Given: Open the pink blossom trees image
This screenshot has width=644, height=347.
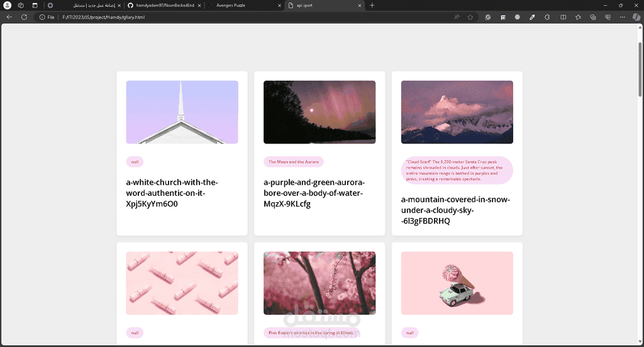Looking at the screenshot, I should [319, 283].
